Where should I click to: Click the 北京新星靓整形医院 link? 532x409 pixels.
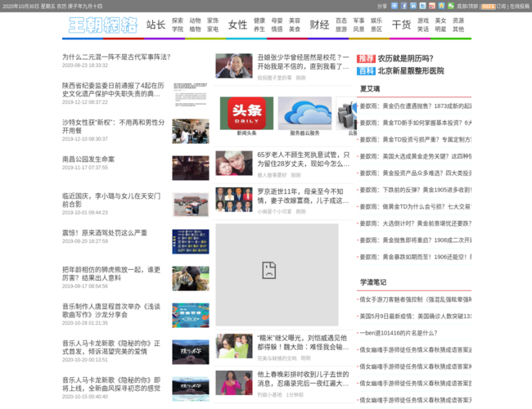[x=411, y=71]
